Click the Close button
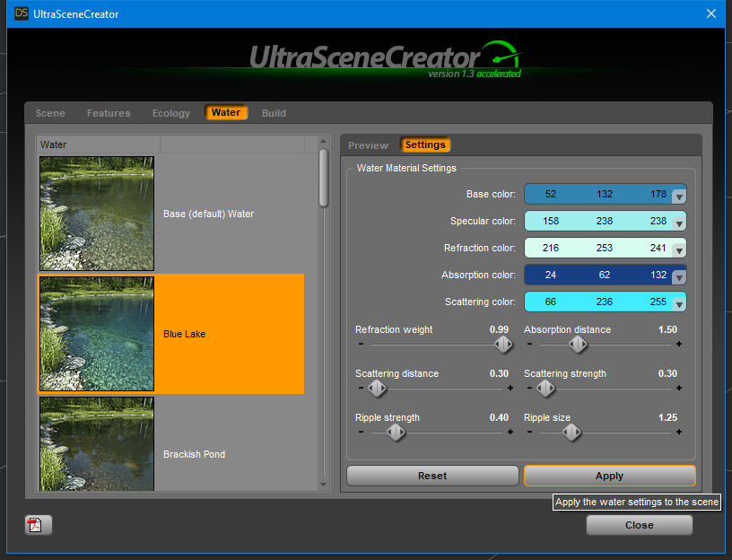The image size is (732, 560). [639, 525]
